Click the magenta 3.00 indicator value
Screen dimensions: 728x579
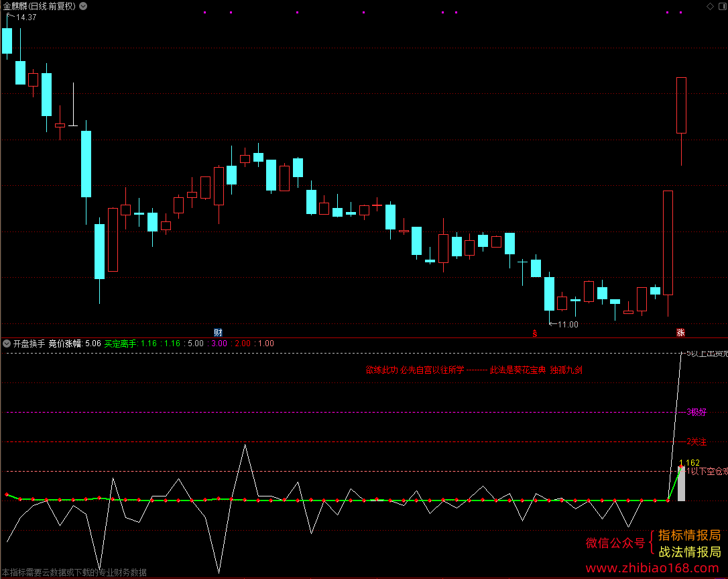tap(219, 344)
